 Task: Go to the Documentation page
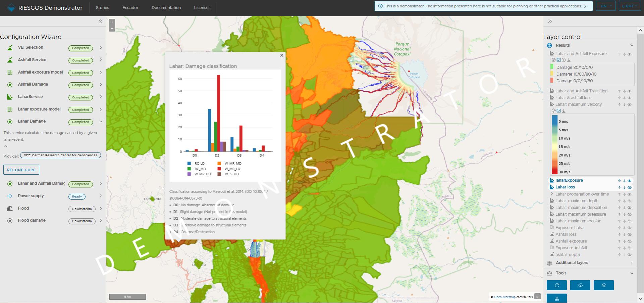click(166, 7)
